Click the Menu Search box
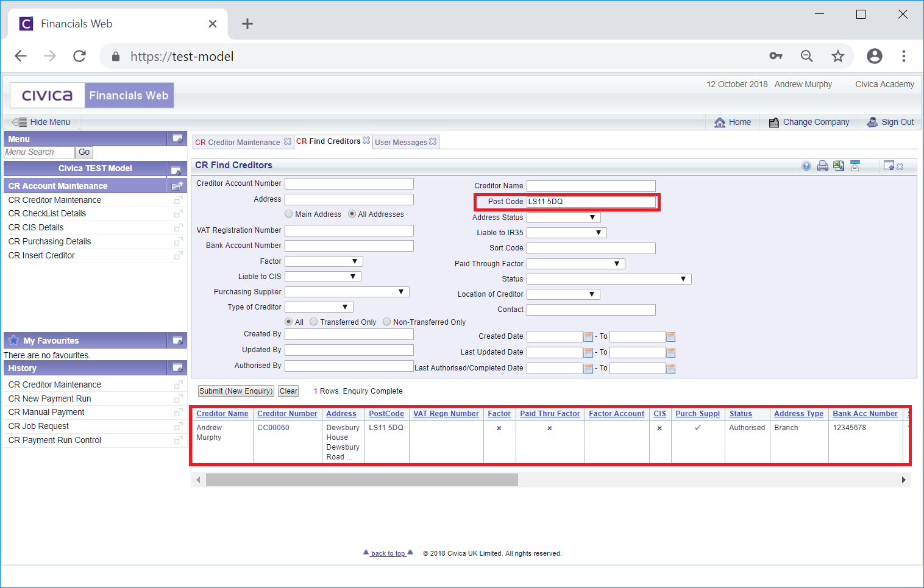924x588 pixels. (x=39, y=152)
